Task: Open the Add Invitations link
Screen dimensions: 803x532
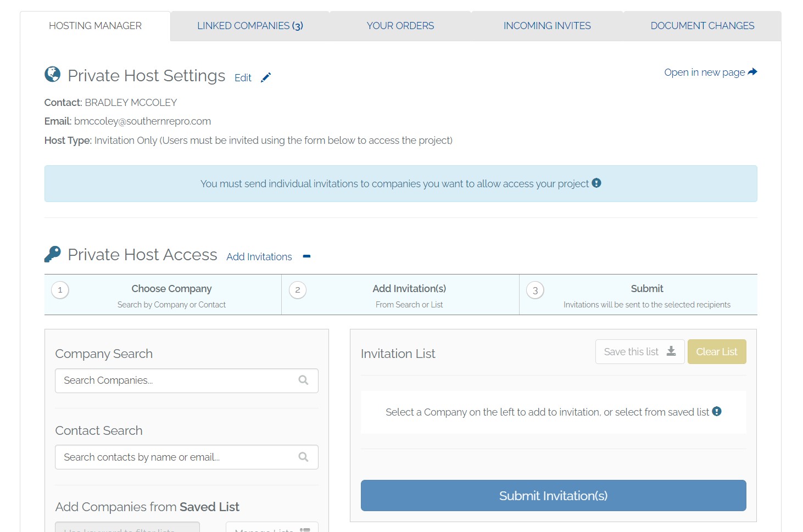Action: [259, 257]
